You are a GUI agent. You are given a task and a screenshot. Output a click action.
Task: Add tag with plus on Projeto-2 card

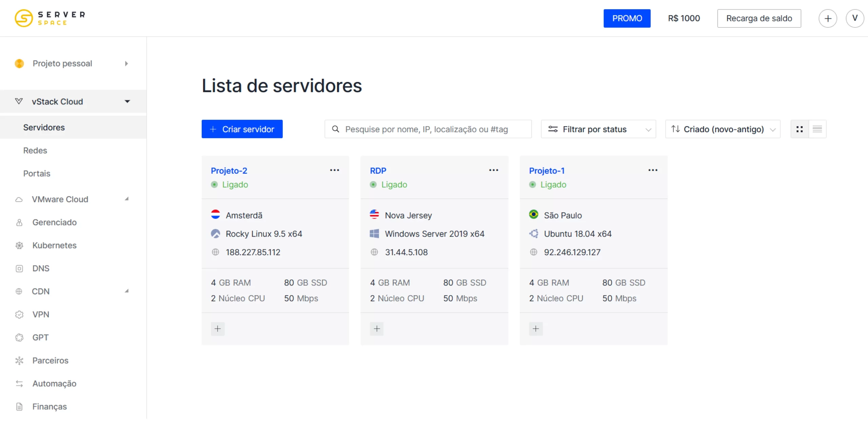click(218, 329)
